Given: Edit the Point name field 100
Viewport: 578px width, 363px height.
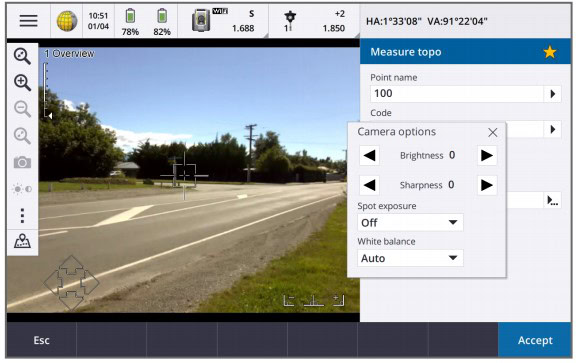Looking at the screenshot, I should tap(457, 94).
